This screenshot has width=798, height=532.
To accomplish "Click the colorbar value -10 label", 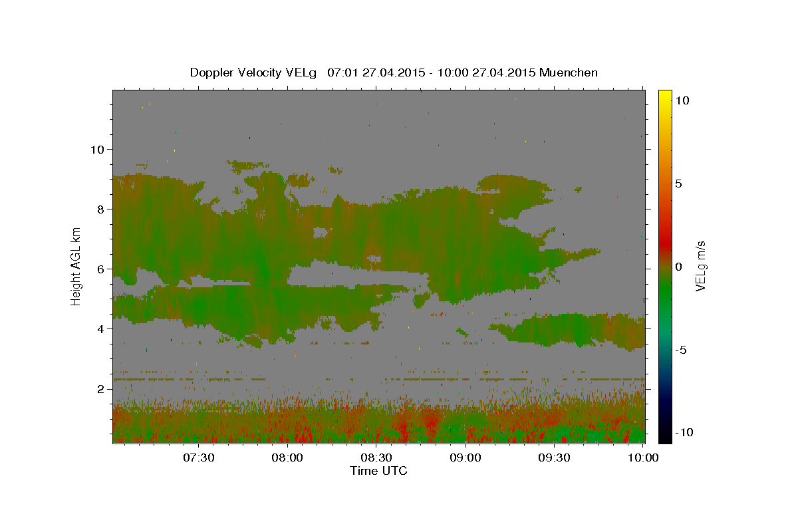I will coord(684,433).
